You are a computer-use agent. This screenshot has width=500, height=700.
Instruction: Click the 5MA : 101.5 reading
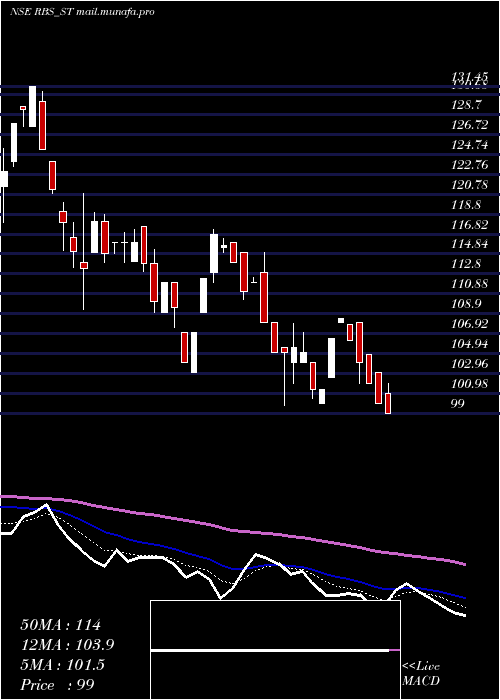(62, 665)
